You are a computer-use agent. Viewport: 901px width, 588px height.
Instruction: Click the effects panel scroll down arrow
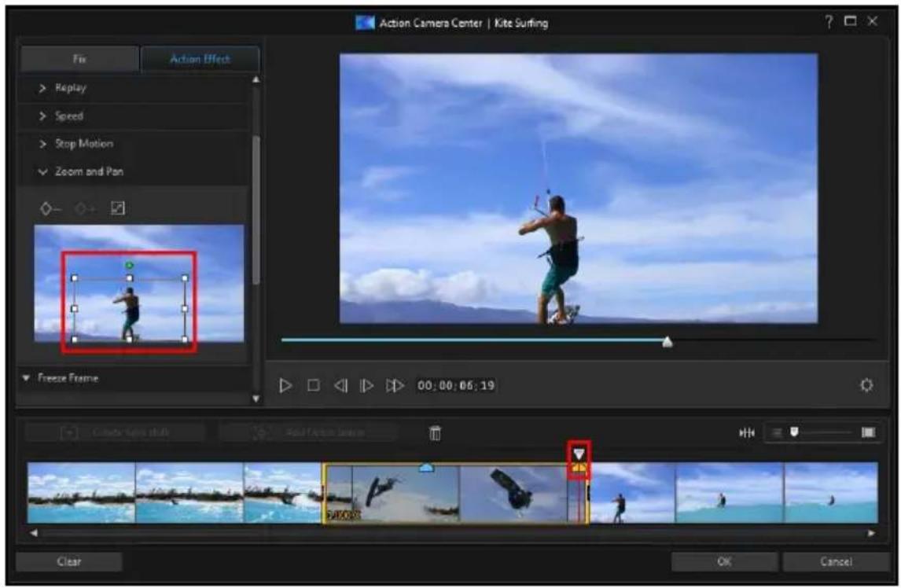[256, 399]
